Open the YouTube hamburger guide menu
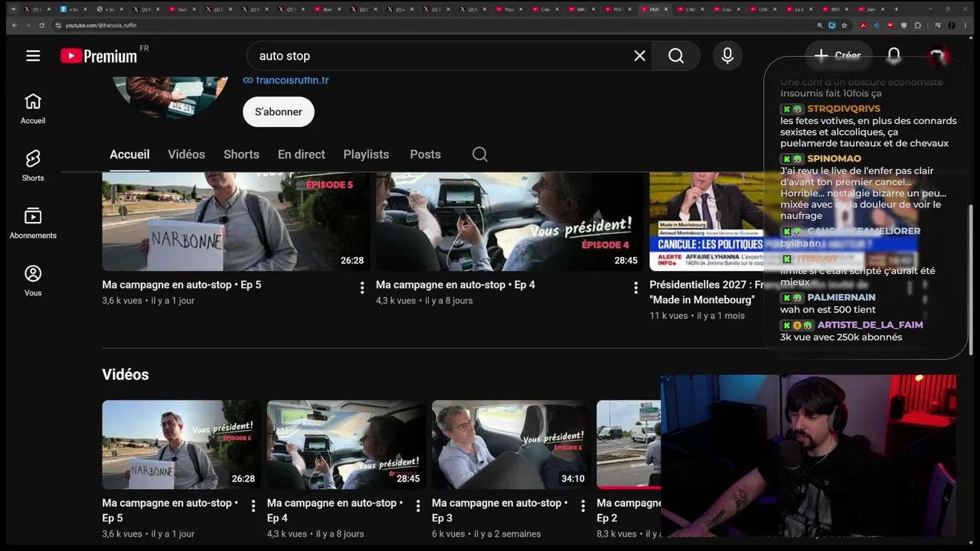The width and height of the screenshot is (980, 551). [x=33, y=55]
